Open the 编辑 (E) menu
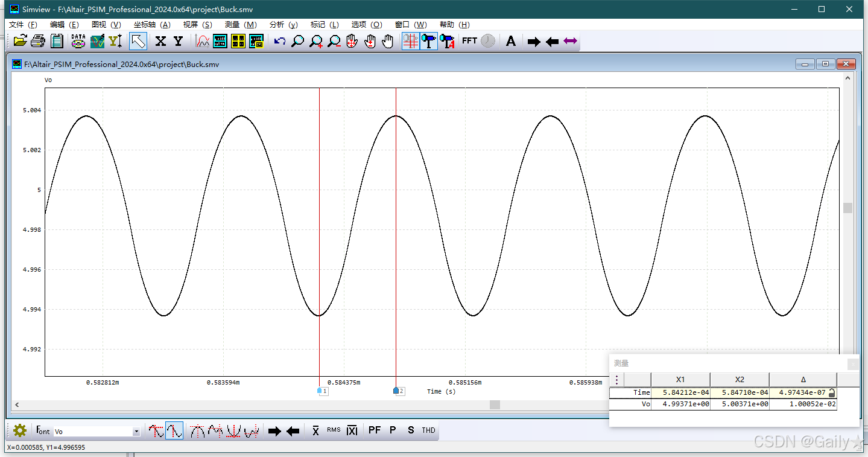868x457 pixels. 65,25
